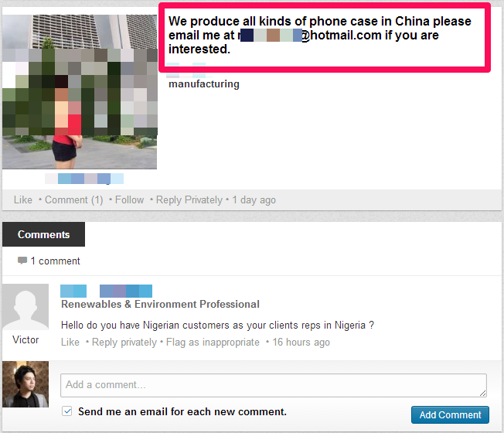
Task: Follow this discussion post
Action: tap(130, 199)
